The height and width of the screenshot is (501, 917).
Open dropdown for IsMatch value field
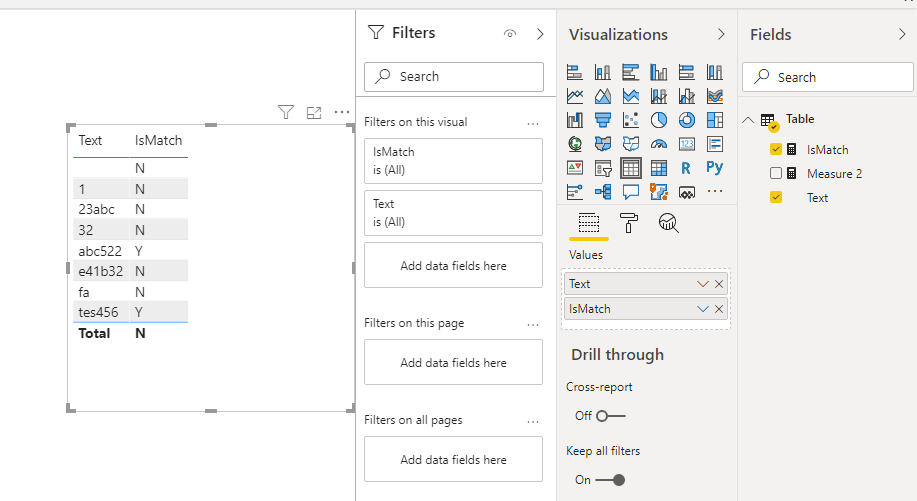[702, 309]
